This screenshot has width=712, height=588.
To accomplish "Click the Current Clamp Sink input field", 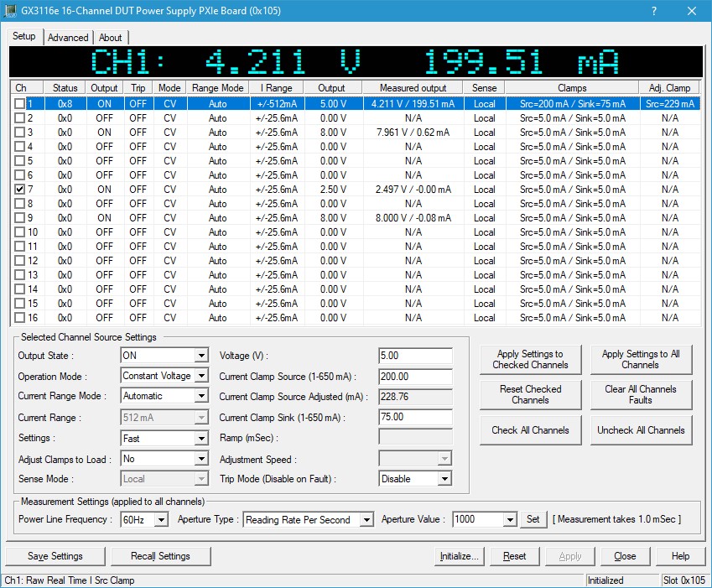I will coord(415,417).
